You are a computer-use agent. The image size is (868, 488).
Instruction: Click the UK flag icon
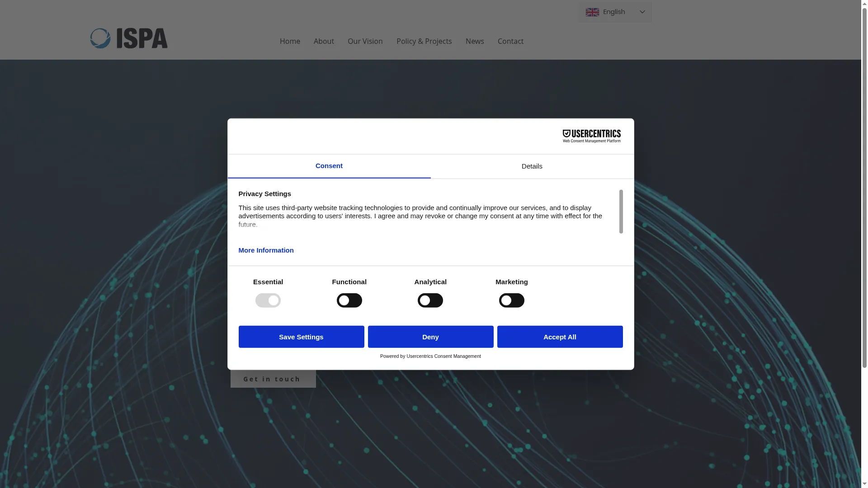click(592, 12)
